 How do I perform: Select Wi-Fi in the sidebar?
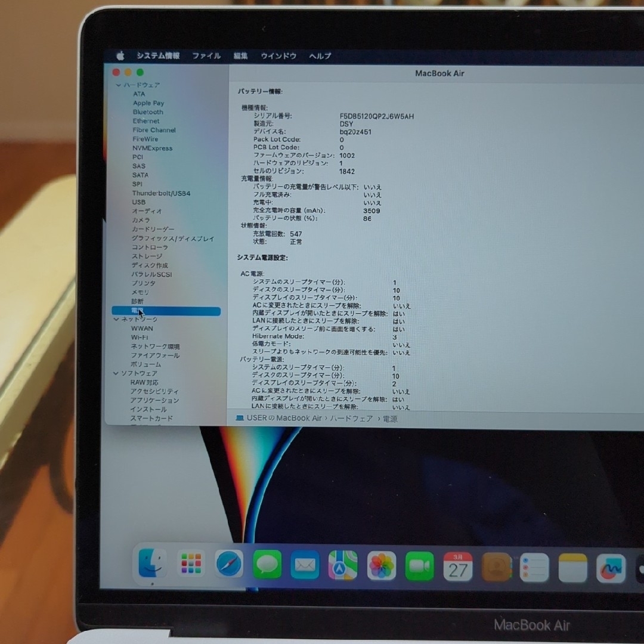coord(139,338)
